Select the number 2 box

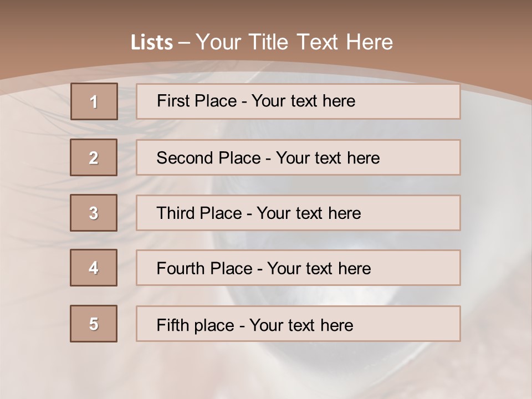tap(94, 157)
